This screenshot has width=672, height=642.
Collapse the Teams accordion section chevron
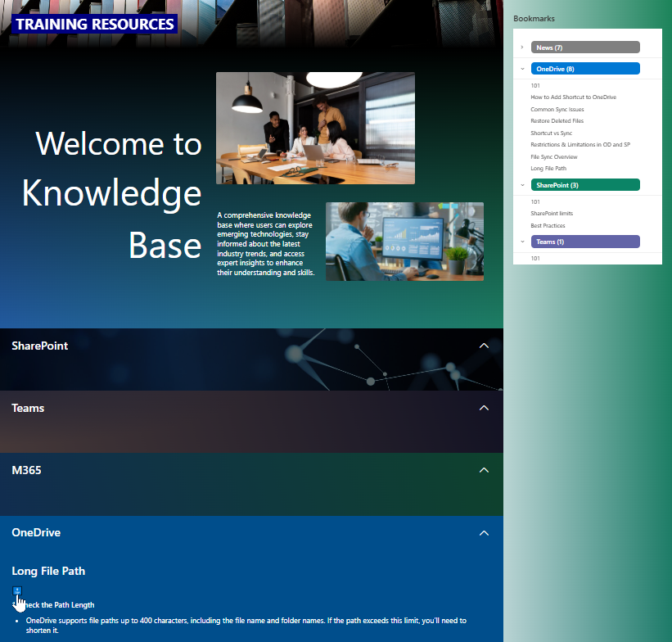[x=484, y=408]
